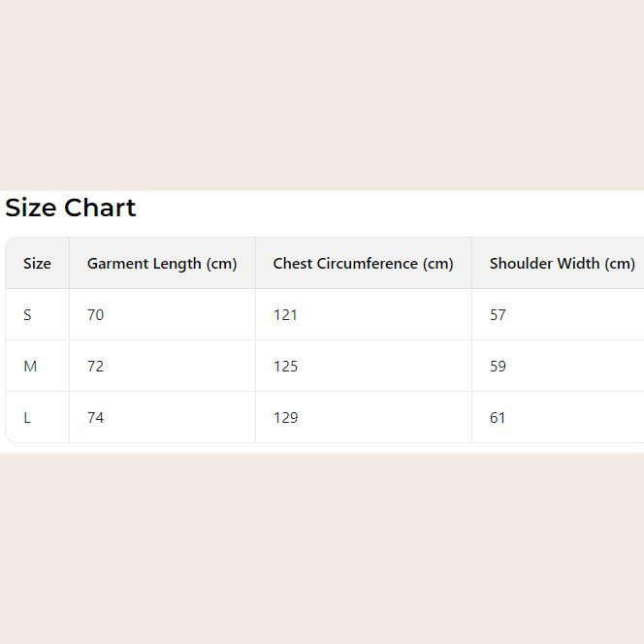Click shoulder width value 57
This screenshot has width=644, height=644.
498,315
